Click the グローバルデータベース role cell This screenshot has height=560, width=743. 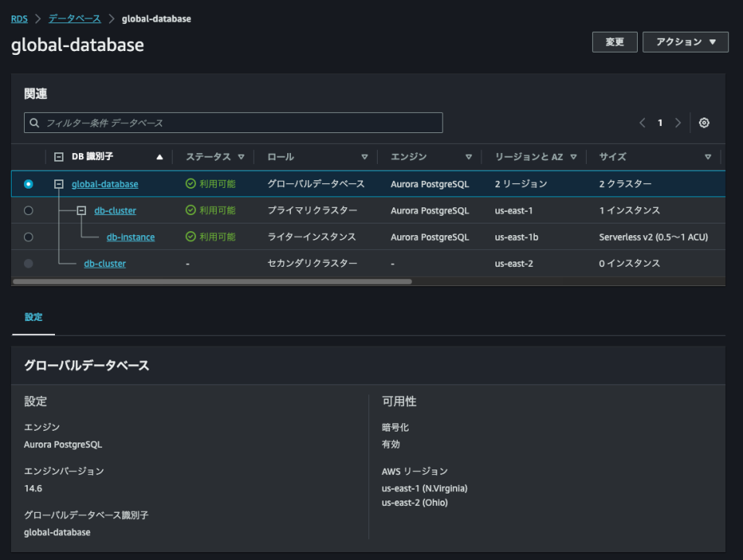pyautogui.click(x=316, y=183)
